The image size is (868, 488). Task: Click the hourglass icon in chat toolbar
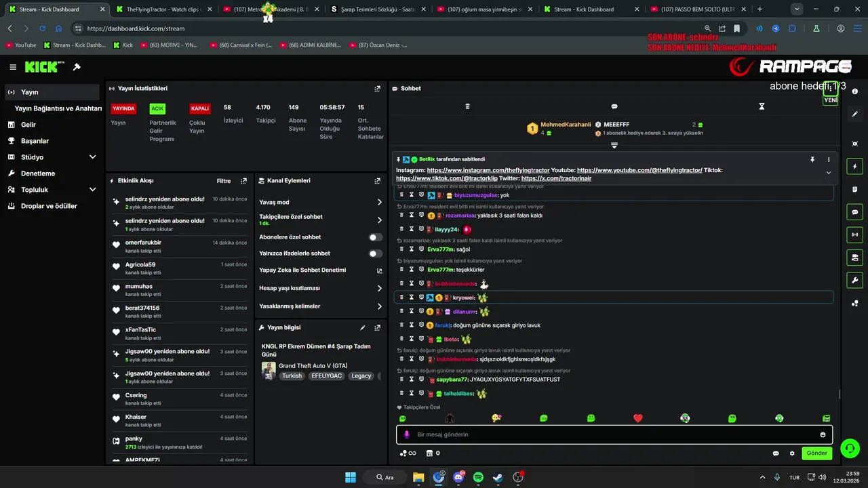[x=762, y=106]
